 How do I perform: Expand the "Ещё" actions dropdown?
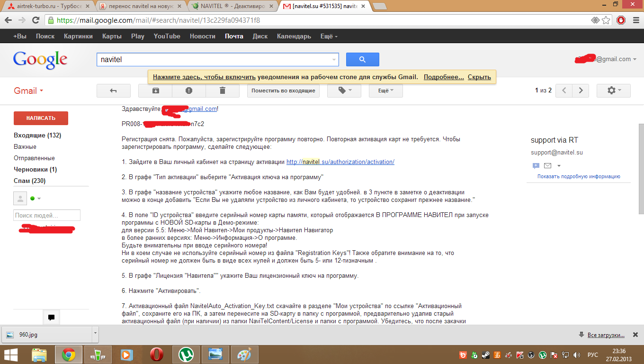[x=385, y=91]
